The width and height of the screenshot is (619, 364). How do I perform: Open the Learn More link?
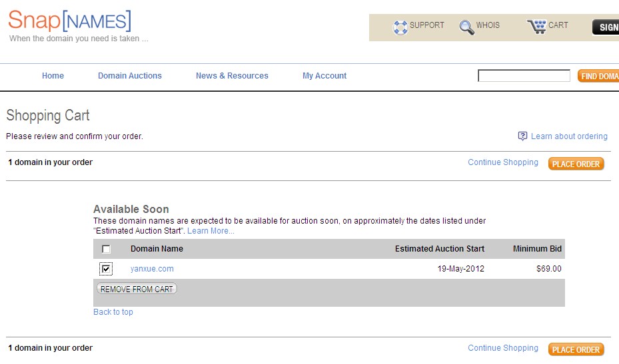point(211,231)
